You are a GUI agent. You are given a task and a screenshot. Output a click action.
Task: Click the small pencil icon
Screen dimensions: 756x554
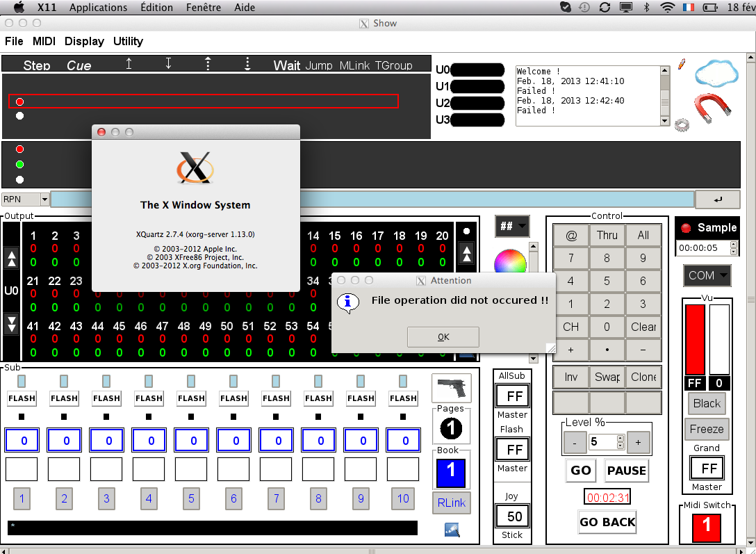pyautogui.click(x=682, y=64)
